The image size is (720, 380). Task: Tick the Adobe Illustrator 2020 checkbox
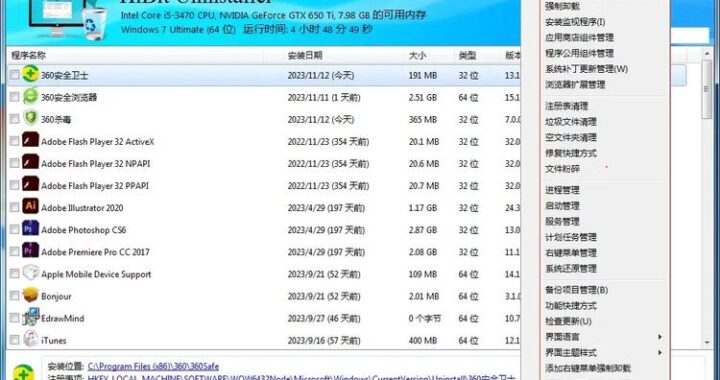[x=15, y=207]
